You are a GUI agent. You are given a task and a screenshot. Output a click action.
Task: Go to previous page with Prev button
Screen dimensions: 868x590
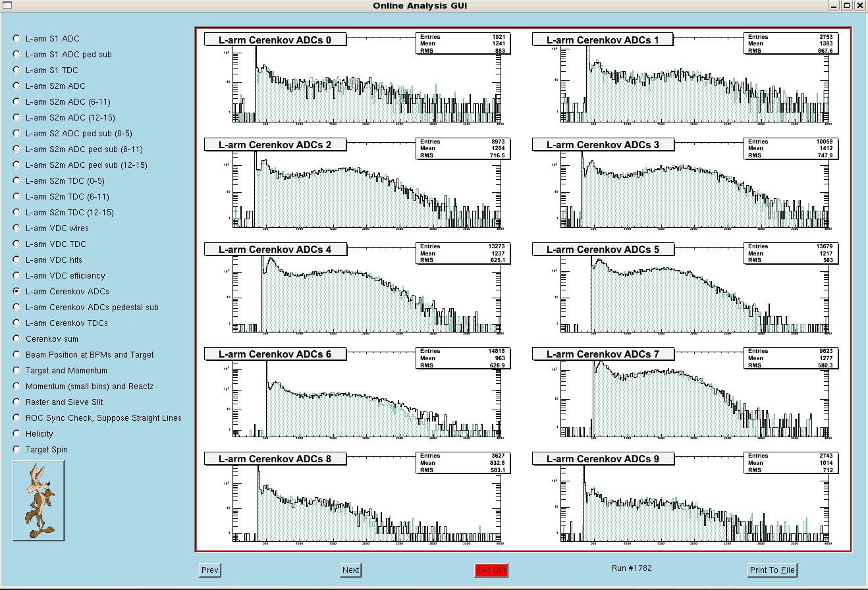pos(210,570)
